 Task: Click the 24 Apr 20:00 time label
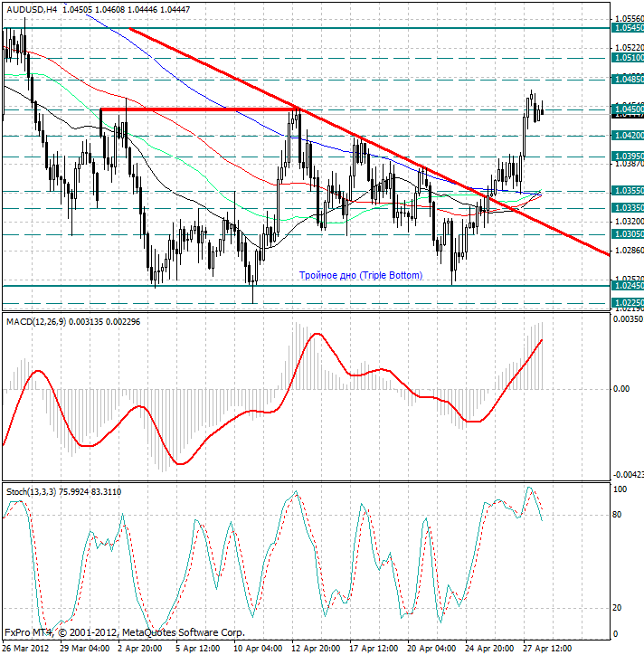(x=489, y=649)
